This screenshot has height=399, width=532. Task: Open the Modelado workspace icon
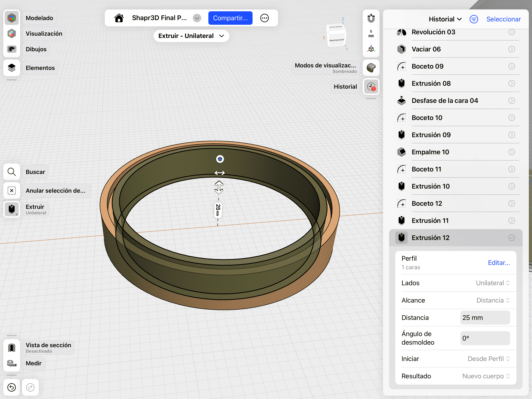[11, 18]
